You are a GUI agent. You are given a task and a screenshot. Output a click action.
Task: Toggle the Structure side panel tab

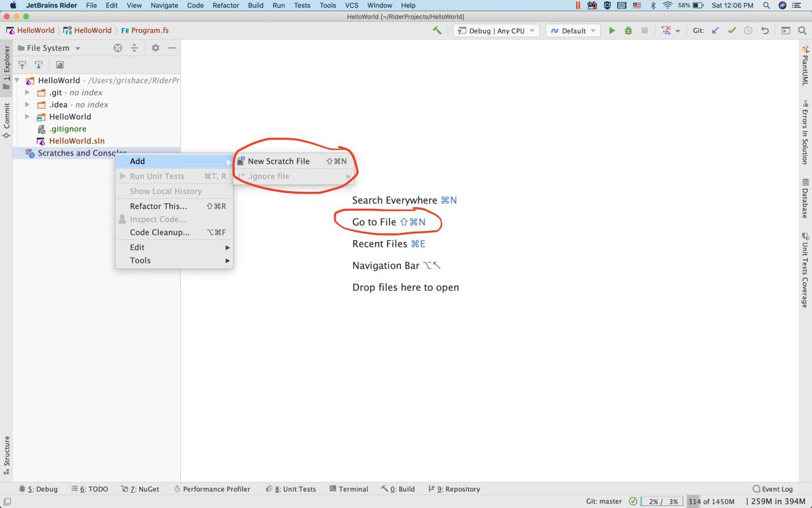pyautogui.click(x=7, y=455)
